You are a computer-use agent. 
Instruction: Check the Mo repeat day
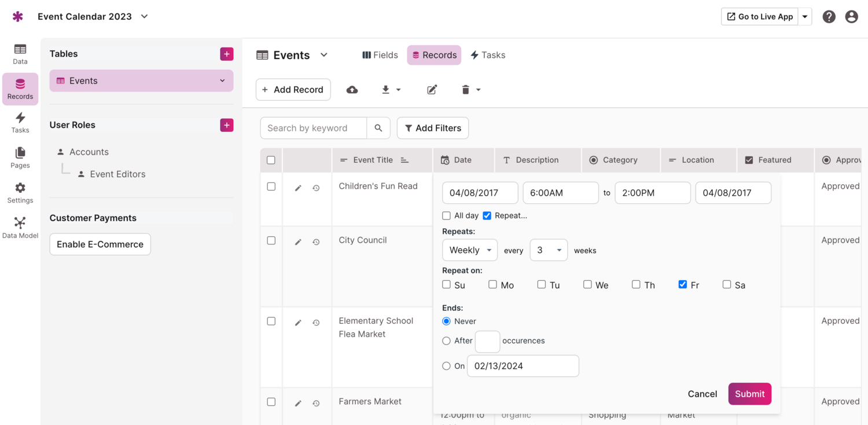tap(492, 284)
